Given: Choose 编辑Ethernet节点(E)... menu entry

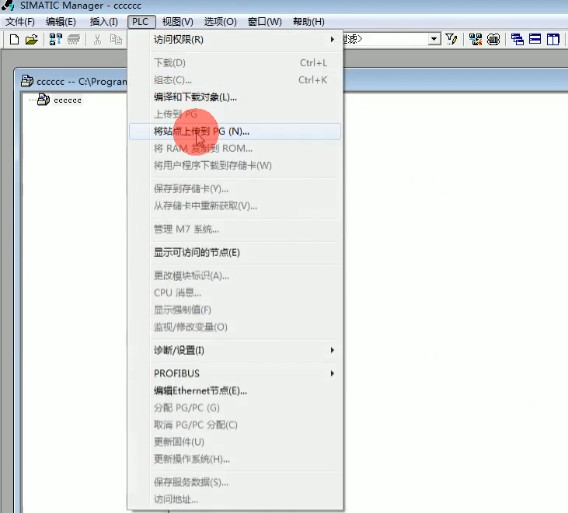Looking at the screenshot, I should tap(235, 391).
